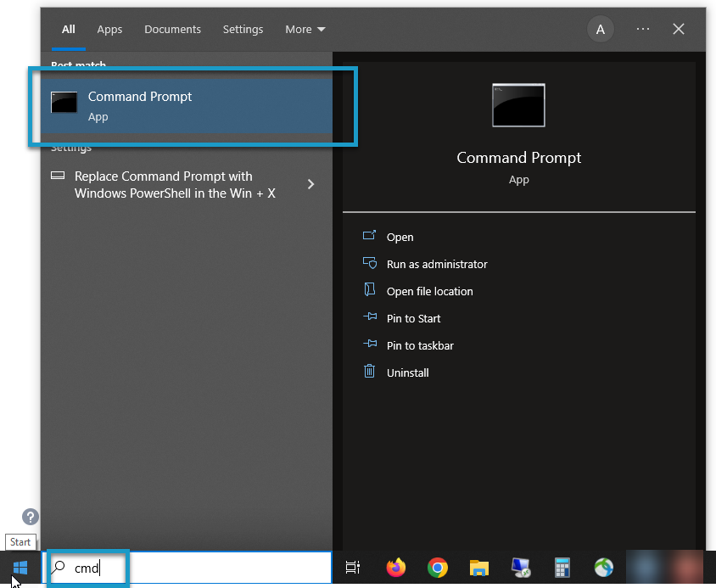Open File Explorer from the taskbar
The image size is (716, 588).
478,568
